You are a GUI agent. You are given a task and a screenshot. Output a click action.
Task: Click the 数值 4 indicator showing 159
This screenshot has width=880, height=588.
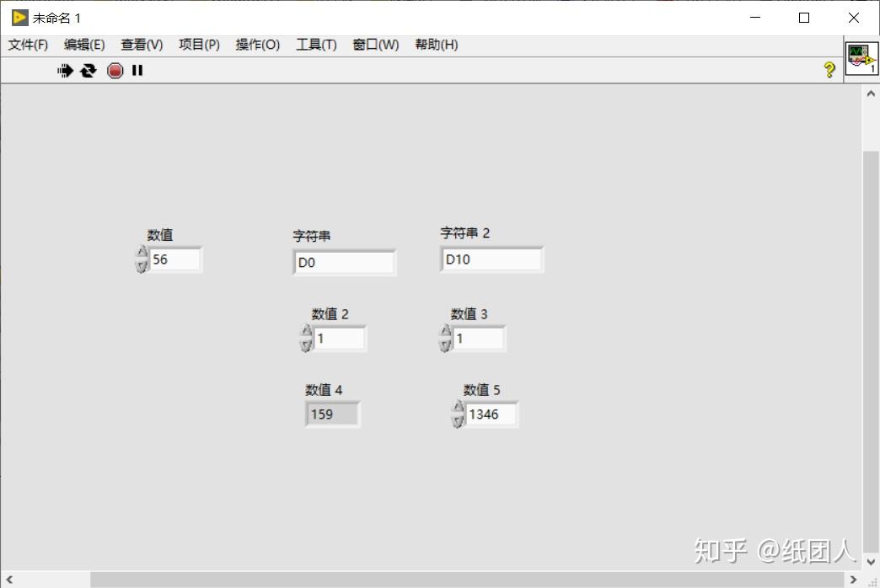pos(331,414)
